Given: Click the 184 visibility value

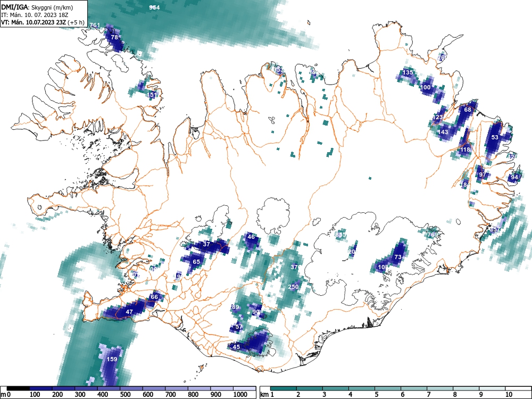Looking at the screenshot, I should tap(464, 185).
